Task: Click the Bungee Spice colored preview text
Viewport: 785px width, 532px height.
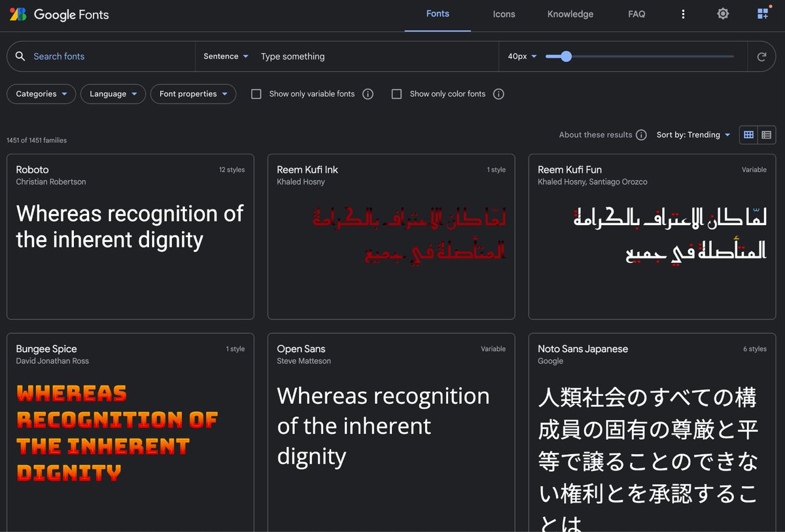Action: coord(117,433)
